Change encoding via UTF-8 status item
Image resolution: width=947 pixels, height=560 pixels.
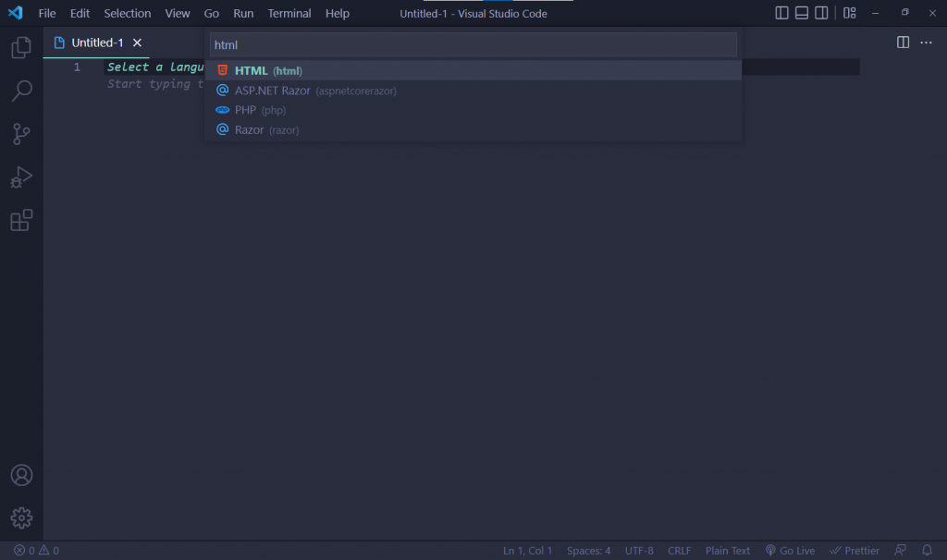[x=639, y=551]
